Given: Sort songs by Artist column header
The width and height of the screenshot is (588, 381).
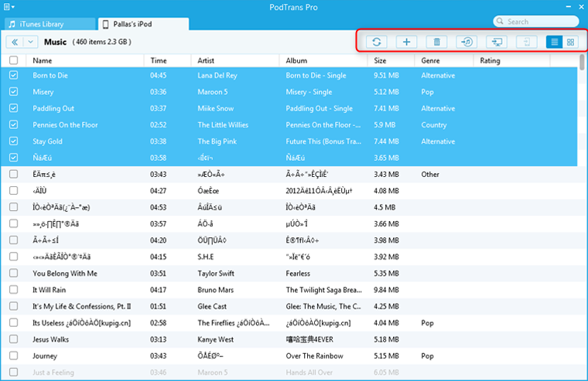Looking at the screenshot, I should point(206,60).
